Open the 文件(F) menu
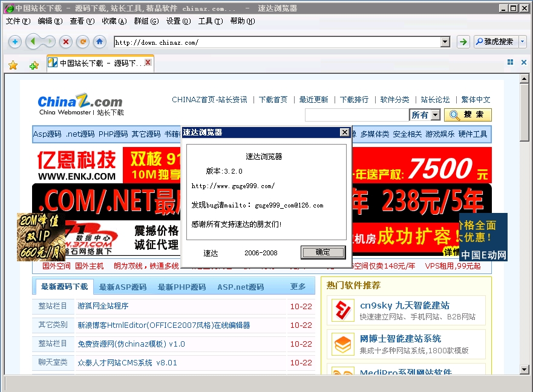533x392 pixels. [x=18, y=21]
